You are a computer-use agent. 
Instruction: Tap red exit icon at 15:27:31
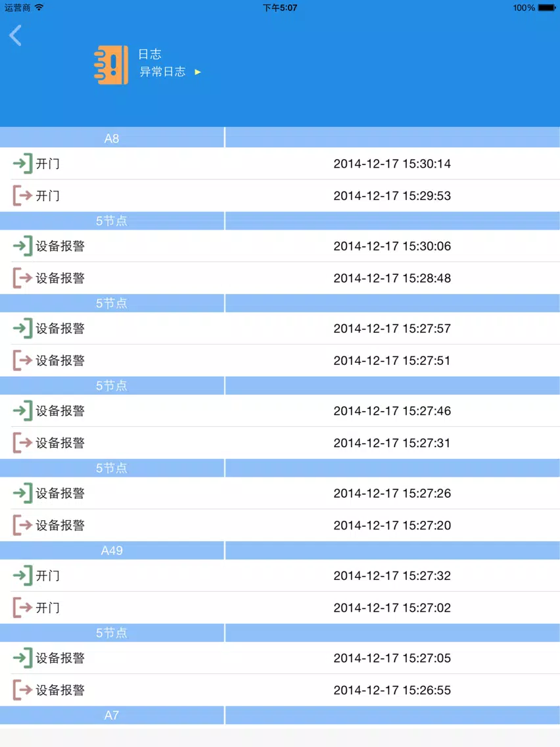click(22, 443)
